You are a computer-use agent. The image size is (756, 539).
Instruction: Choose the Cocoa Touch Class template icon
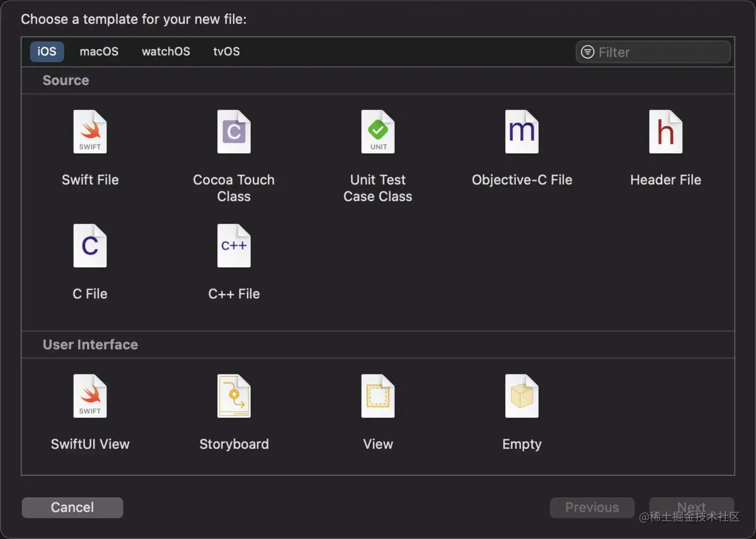click(x=234, y=132)
